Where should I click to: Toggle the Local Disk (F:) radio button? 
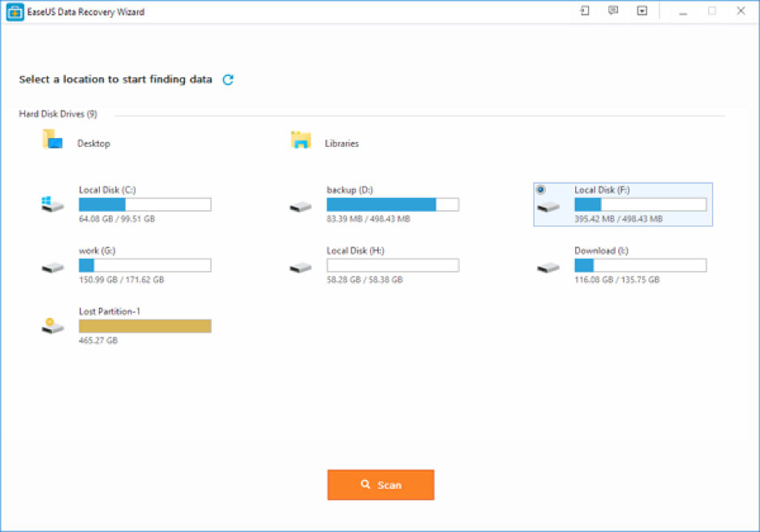click(541, 190)
